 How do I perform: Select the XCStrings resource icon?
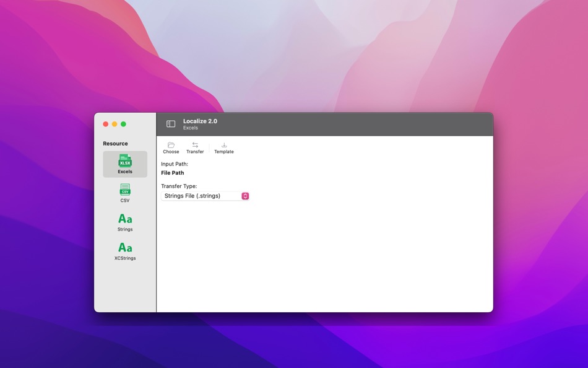(124, 247)
